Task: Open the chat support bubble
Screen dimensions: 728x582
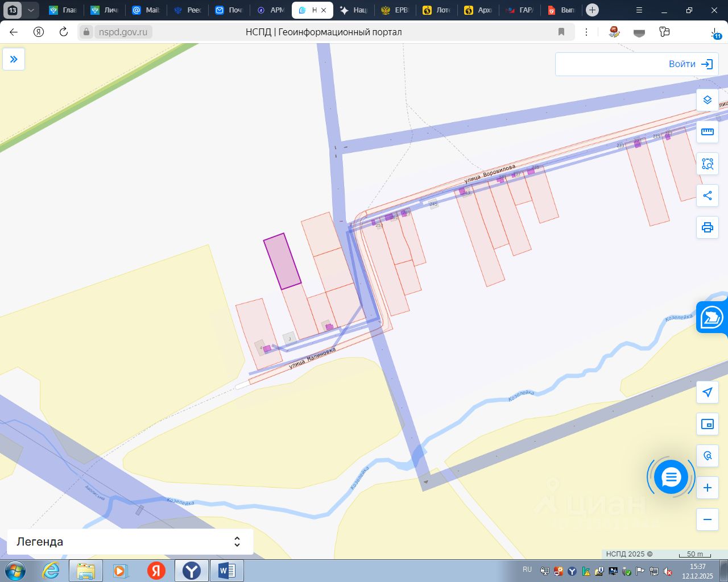Action: (671, 477)
